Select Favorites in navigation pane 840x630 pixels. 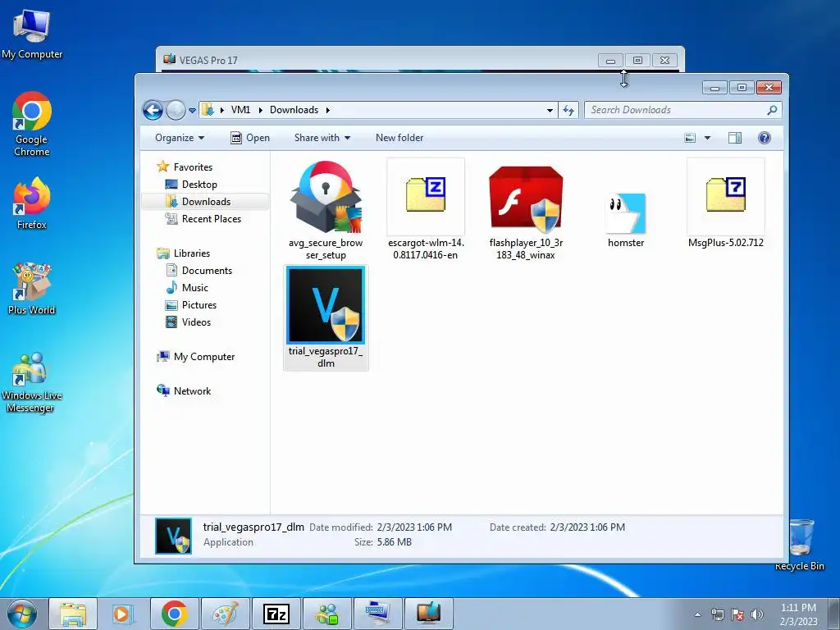(185, 167)
